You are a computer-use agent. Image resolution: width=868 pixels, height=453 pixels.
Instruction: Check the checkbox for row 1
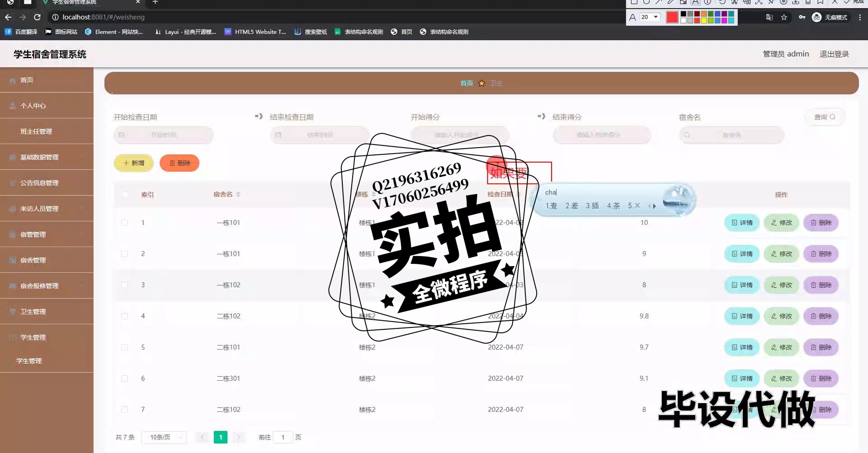124,223
